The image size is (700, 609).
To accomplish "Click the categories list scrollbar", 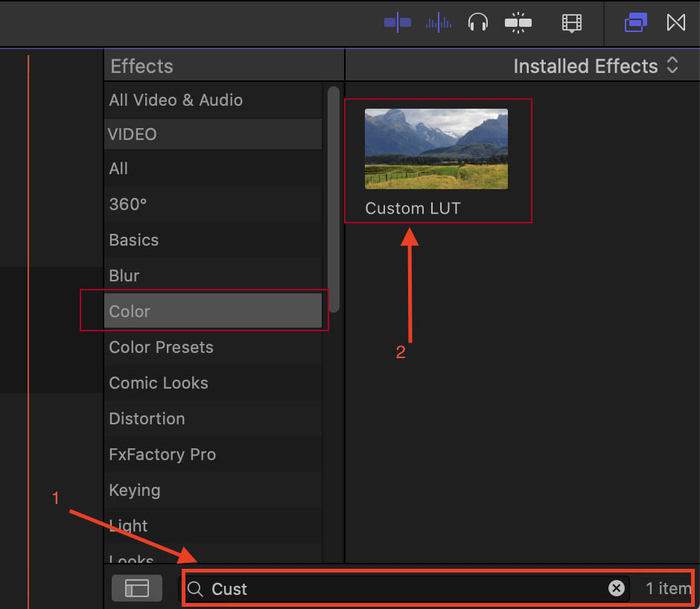I will (333, 199).
